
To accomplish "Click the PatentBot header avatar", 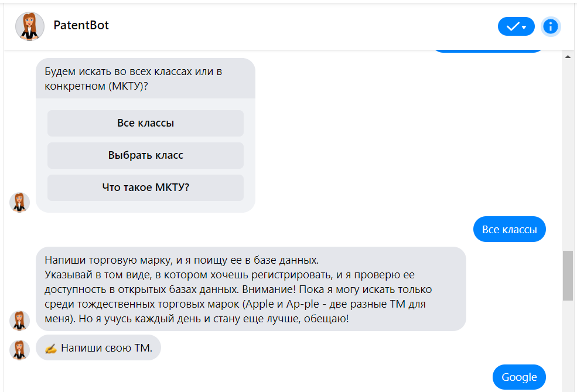I will (x=30, y=26).
